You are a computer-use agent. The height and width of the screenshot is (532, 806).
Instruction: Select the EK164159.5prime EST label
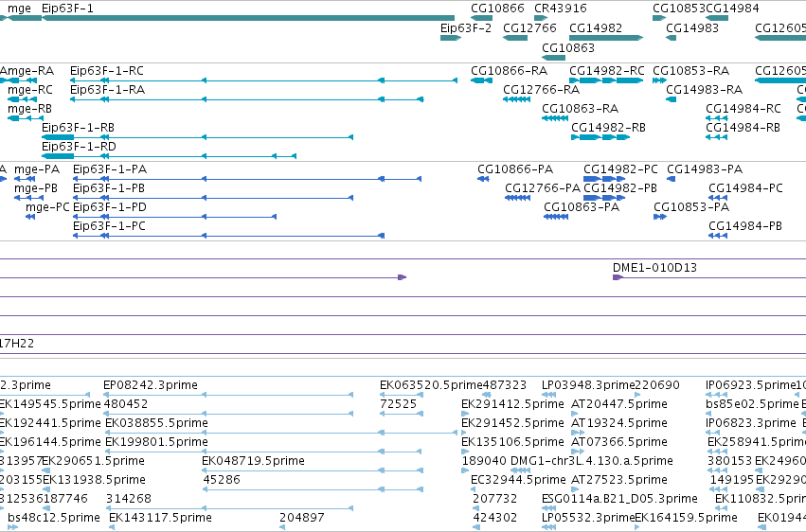pyautogui.click(x=686, y=518)
